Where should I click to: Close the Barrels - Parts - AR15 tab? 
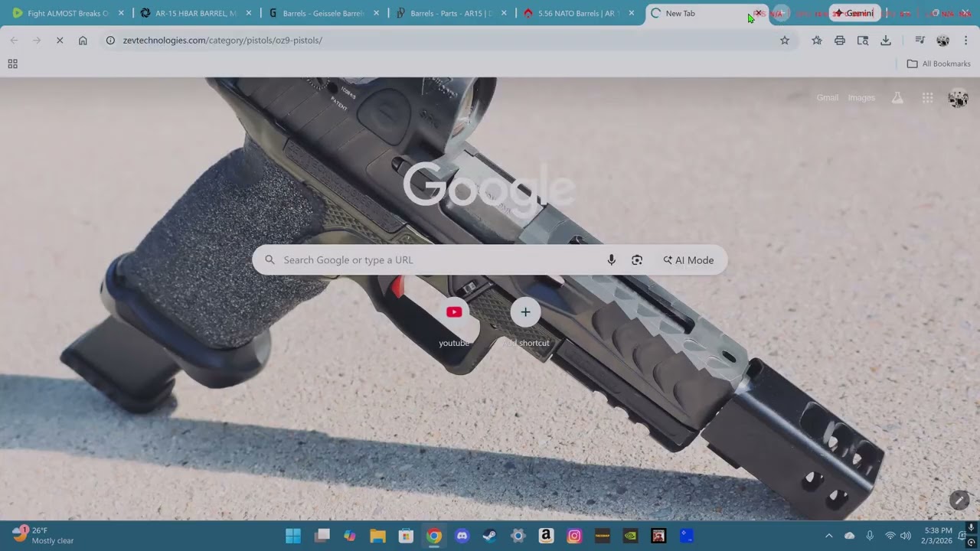(x=504, y=13)
